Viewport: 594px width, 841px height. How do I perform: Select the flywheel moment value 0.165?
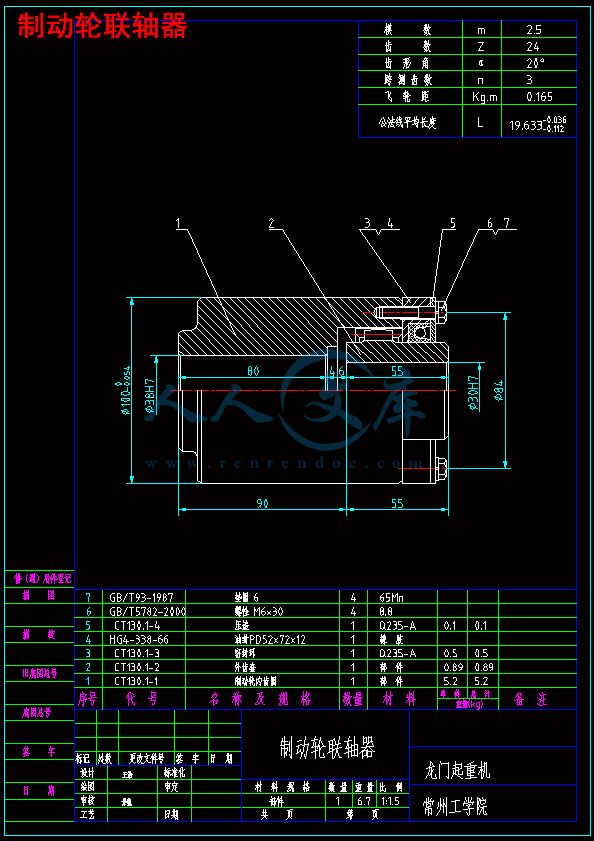point(539,97)
